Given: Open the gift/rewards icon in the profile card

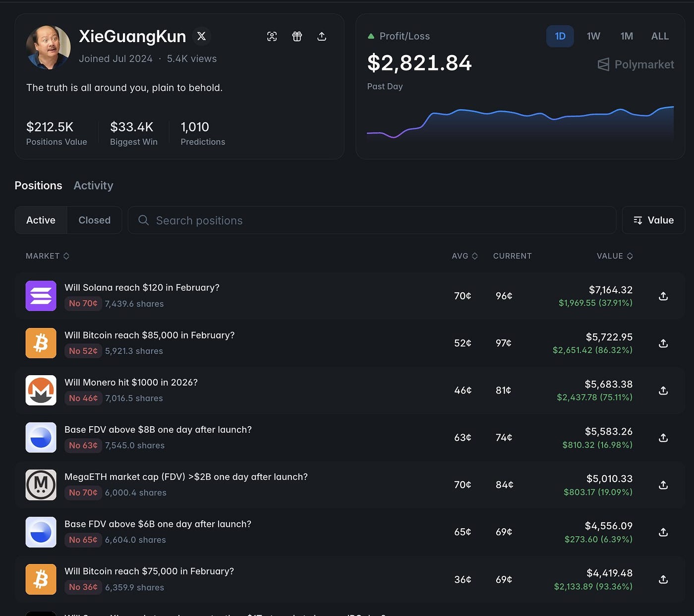Looking at the screenshot, I should 297,36.
